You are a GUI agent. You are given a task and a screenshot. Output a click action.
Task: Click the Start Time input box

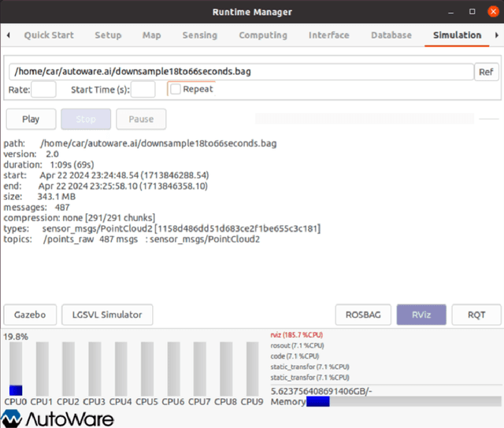click(143, 90)
